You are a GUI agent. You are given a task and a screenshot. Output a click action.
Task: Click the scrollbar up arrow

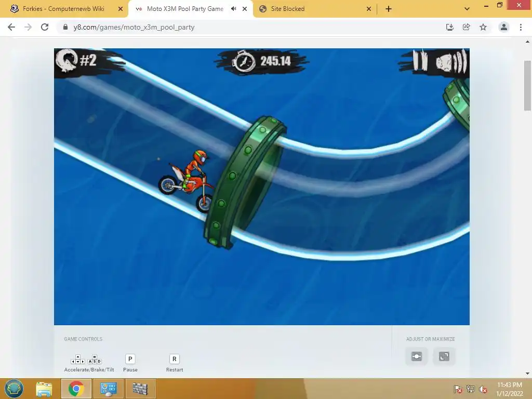(527, 42)
